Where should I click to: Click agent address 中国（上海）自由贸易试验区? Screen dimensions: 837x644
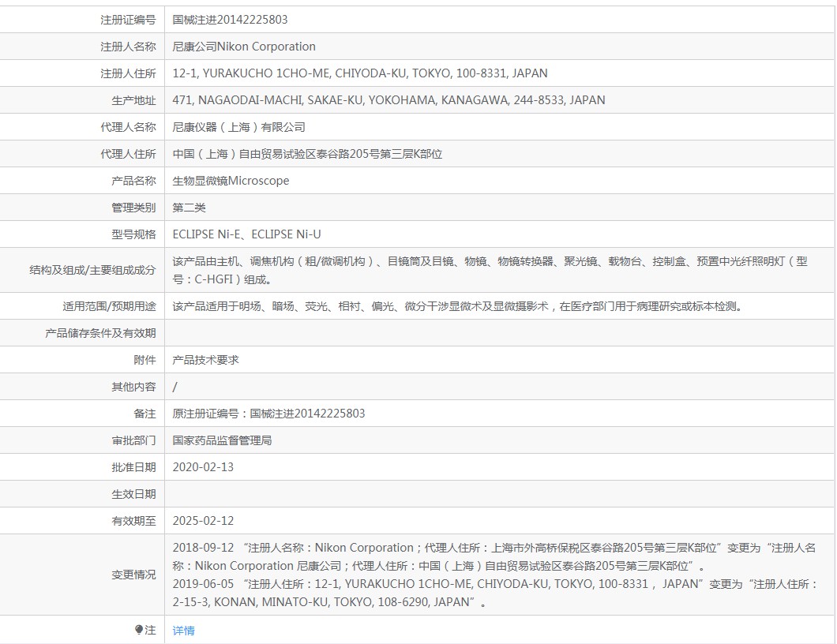[x=307, y=154]
